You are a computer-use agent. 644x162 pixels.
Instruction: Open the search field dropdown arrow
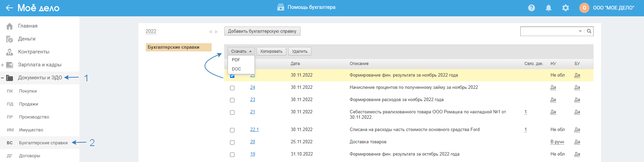point(580,31)
